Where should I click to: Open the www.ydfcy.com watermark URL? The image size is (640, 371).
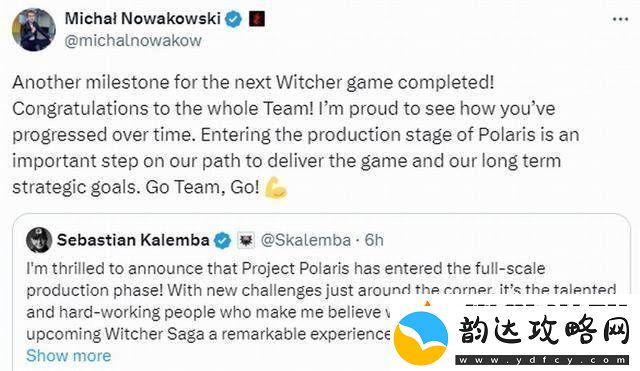(x=542, y=360)
